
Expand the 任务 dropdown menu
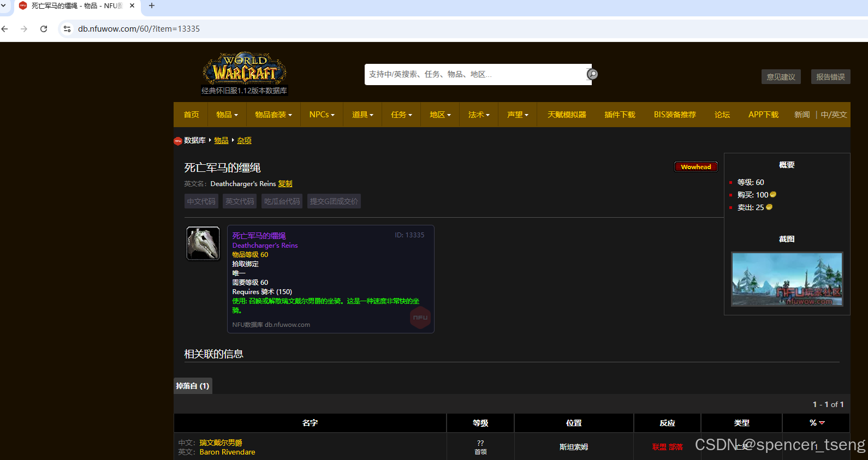click(401, 115)
